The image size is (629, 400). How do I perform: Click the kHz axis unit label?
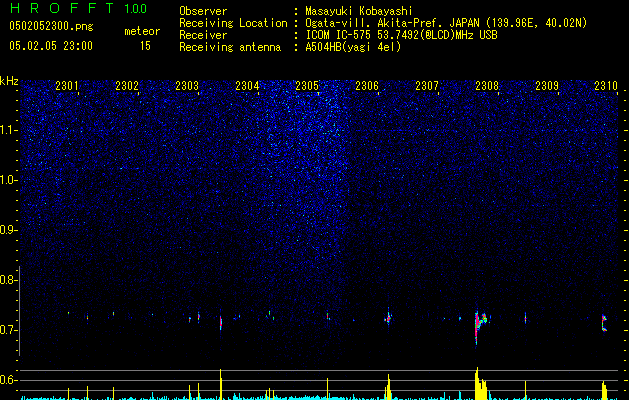tap(9, 81)
